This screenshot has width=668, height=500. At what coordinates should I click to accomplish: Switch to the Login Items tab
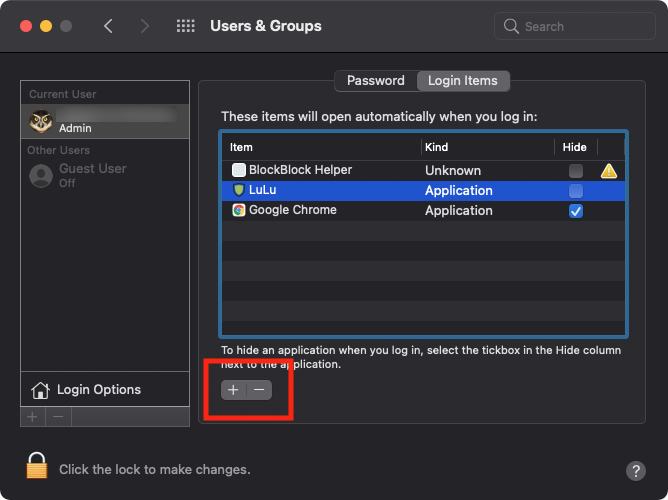[x=463, y=80]
